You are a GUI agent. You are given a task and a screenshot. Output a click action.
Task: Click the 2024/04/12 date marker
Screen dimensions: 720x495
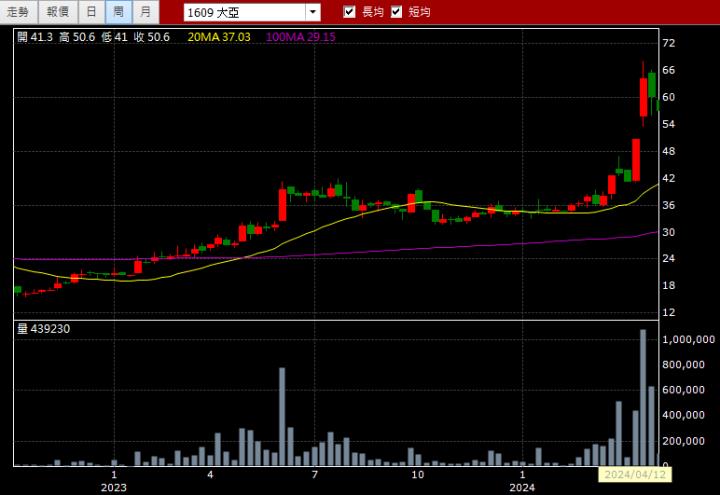634,474
